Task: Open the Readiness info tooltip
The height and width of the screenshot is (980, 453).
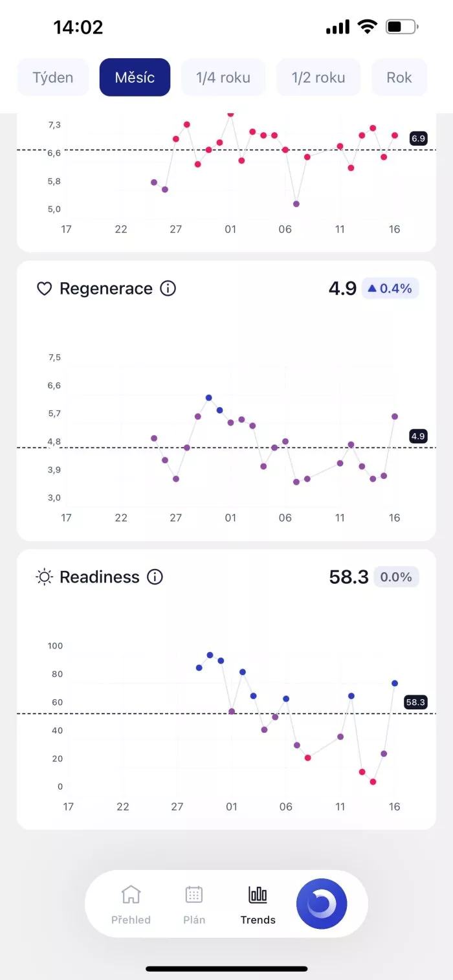Action: coord(155,577)
